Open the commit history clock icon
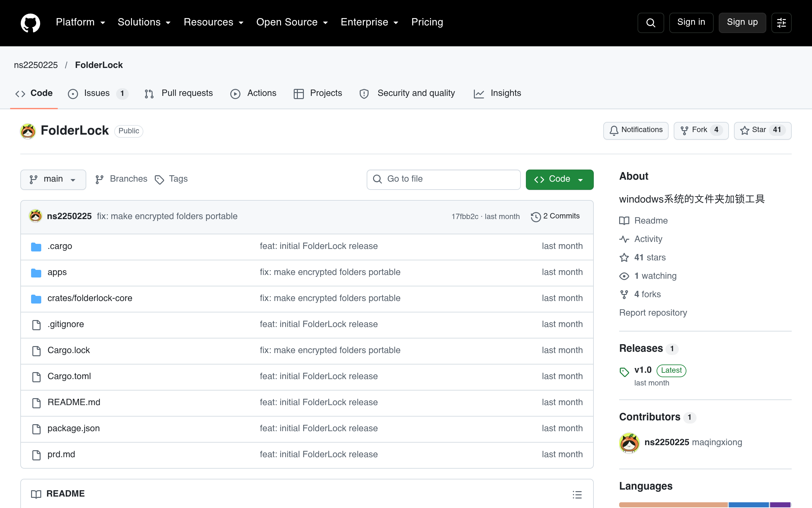Screen dimensions: 812x508 pos(535,217)
